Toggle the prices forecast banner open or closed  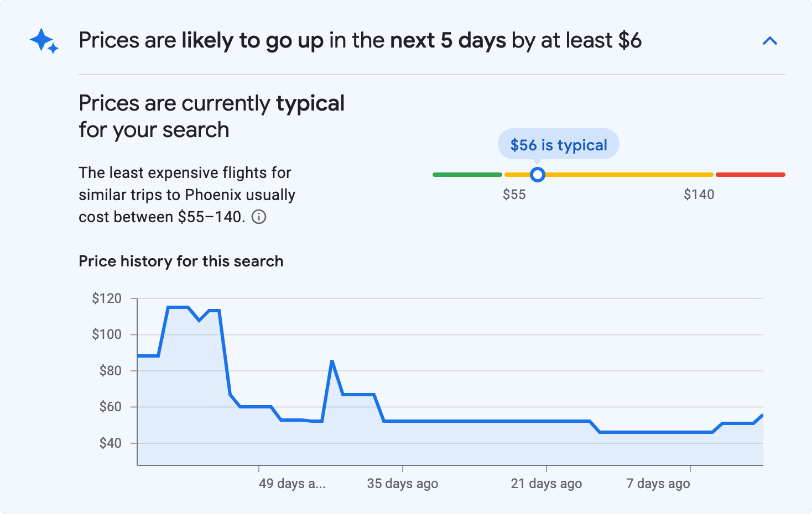tap(360, 40)
